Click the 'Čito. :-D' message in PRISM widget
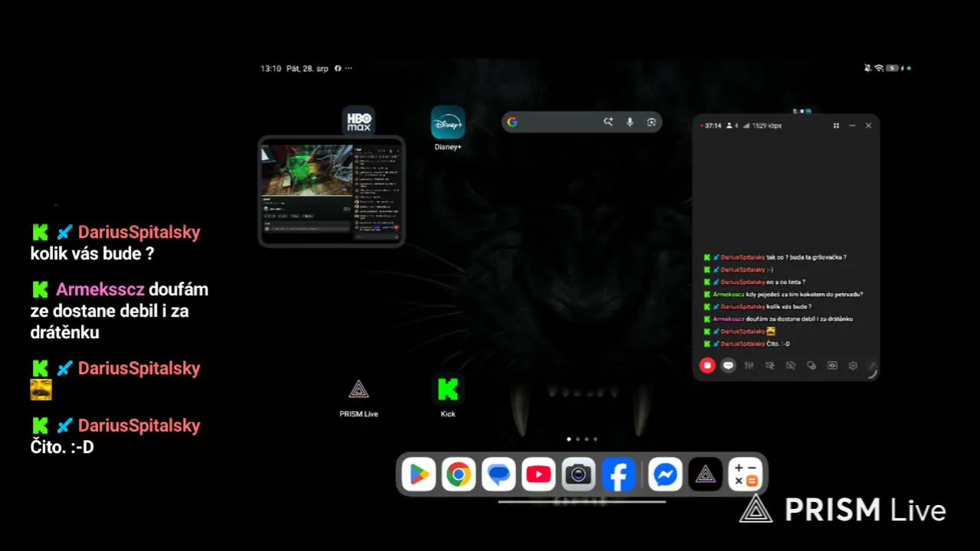Viewport: 980px width, 551px height. point(778,344)
